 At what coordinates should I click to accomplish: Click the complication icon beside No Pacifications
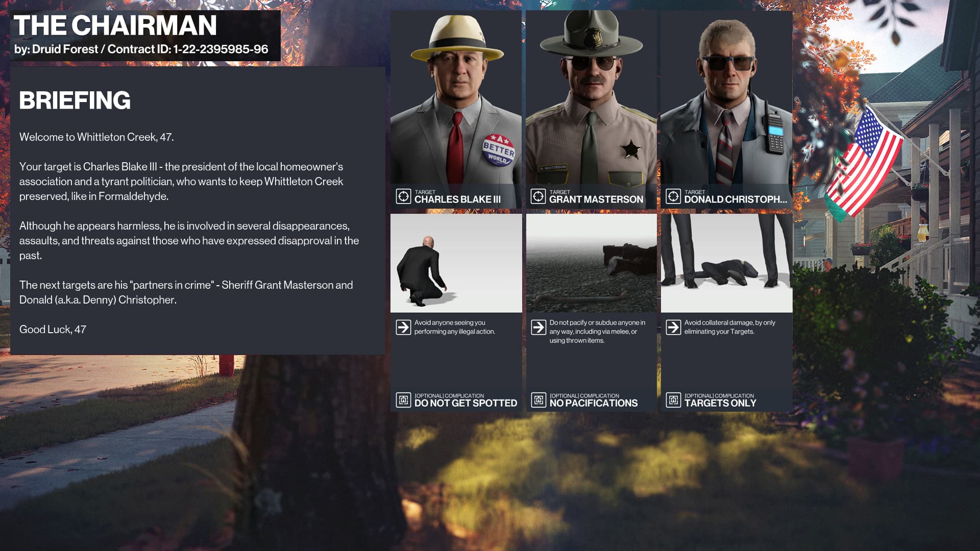coord(538,400)
